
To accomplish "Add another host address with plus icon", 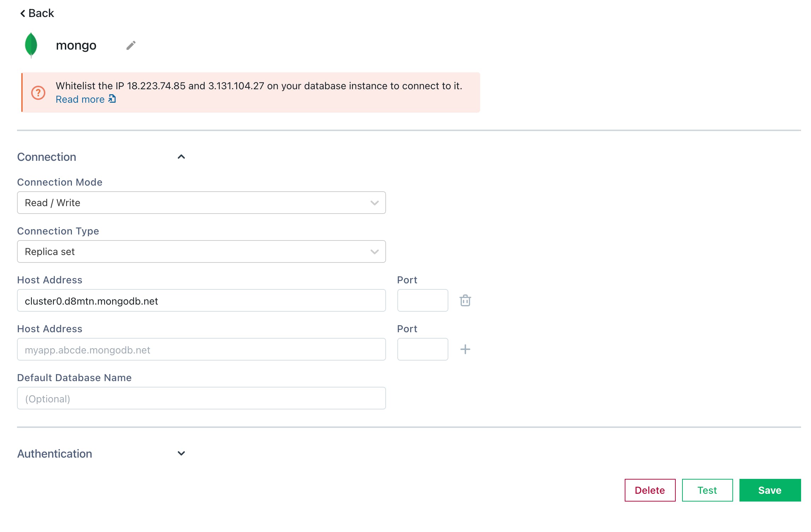I will 465,350.
